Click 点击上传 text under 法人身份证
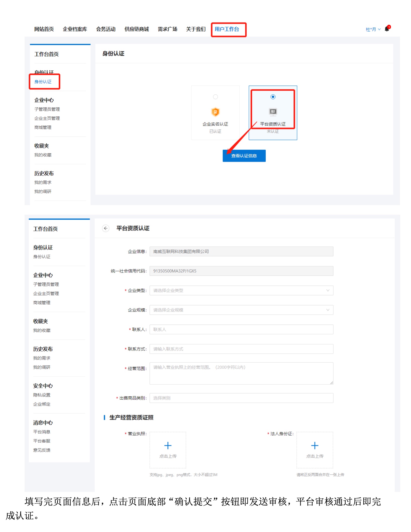The width and height of the screenshot is (411, 532). tap(315, 456)
